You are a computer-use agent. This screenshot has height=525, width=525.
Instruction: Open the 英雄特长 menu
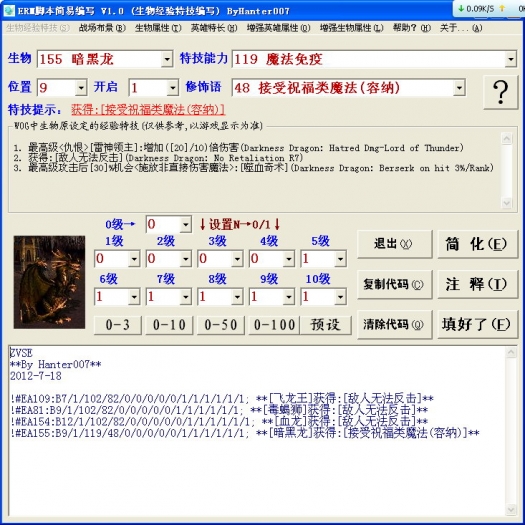click(214, 28)
